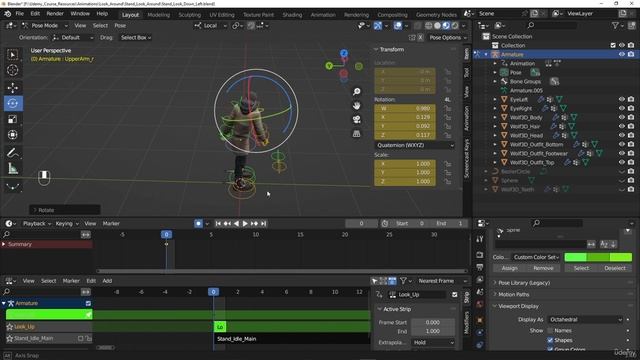Toggle camera view icon
This screenshot has height=360, width=640.
[356, 119]
